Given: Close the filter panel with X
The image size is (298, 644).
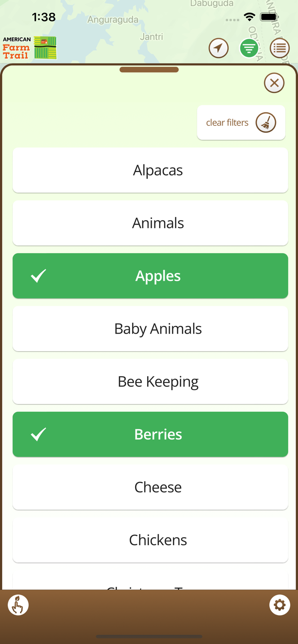Looking at the screenshot, I should pyautogui.click(x=274, y=83).
